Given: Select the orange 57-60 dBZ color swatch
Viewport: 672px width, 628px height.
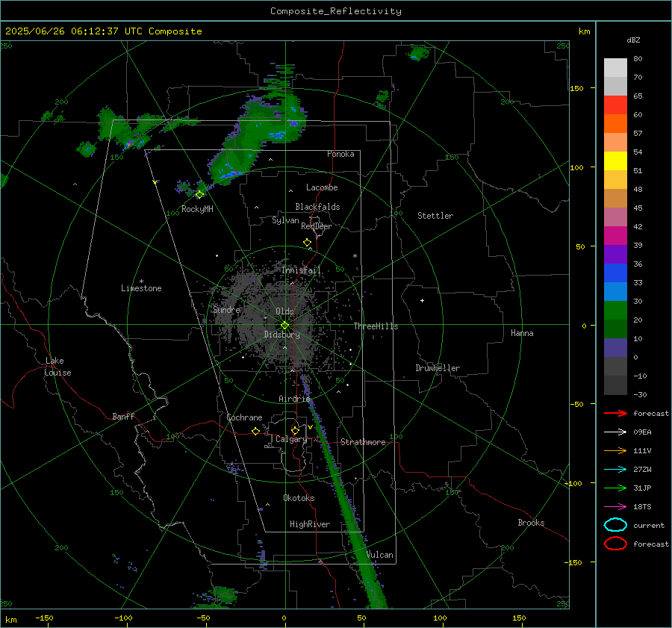Looking at the screenshot, I should 615,123.
